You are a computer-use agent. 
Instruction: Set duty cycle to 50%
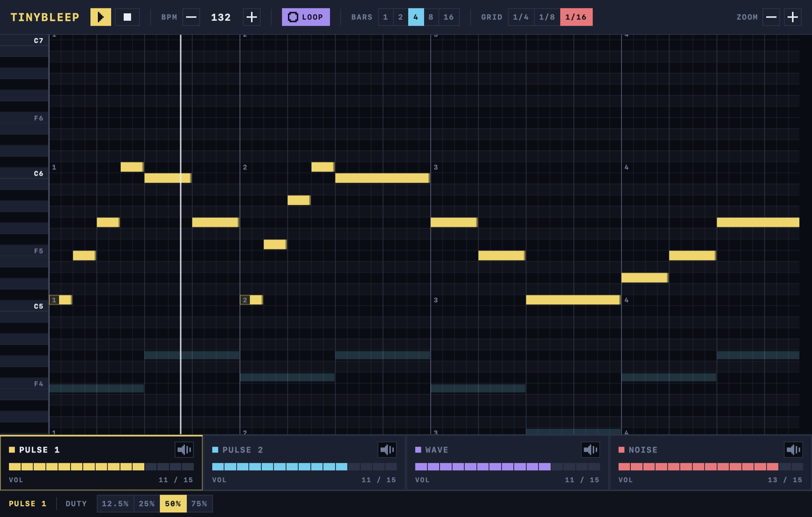(x=173, y=504)
